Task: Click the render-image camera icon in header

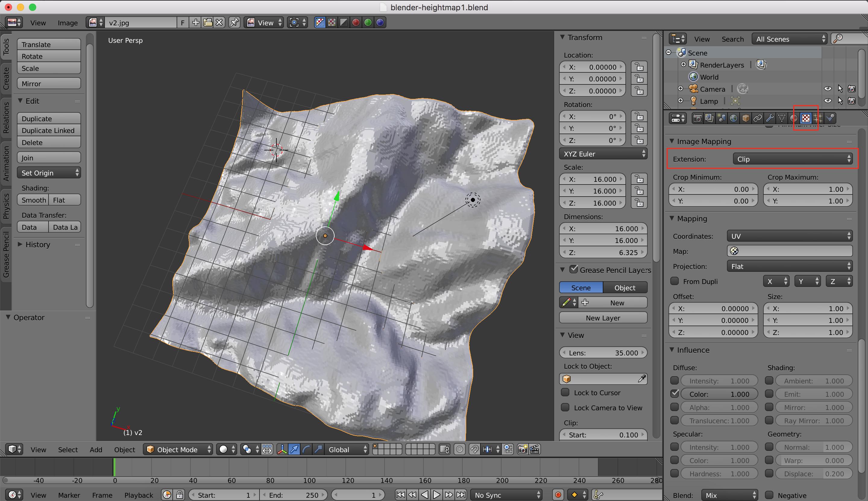Action: tap(523, 449)
